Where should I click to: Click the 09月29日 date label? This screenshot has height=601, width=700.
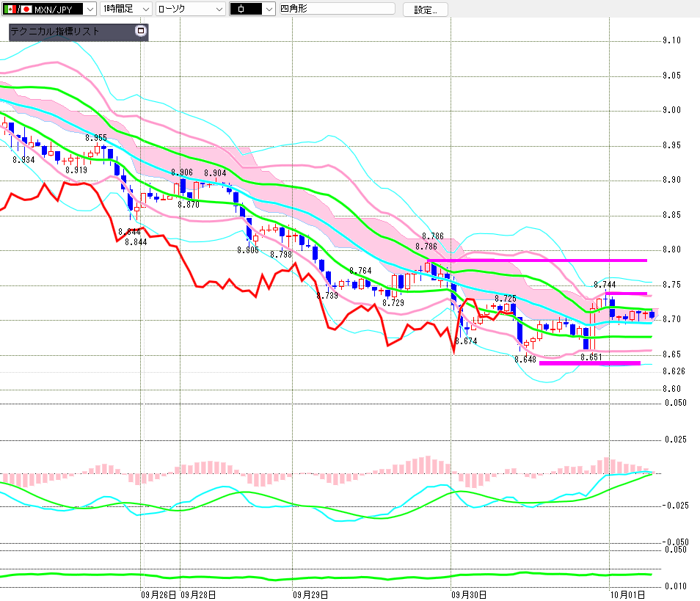tap(310, 594)
